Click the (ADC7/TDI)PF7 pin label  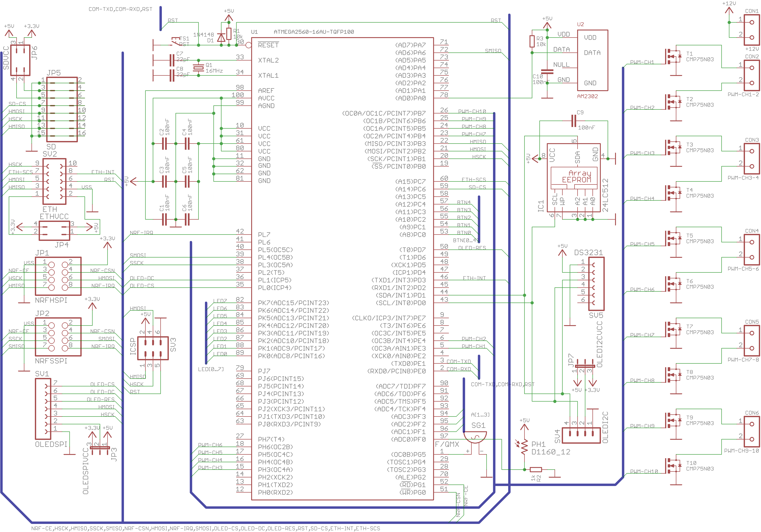point(401,386)
